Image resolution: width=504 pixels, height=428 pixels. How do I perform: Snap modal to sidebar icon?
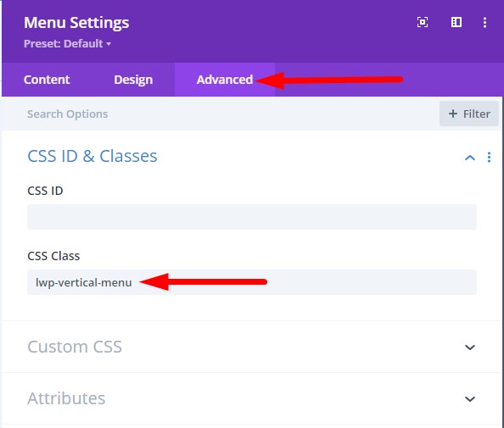[x=456, y=23]
